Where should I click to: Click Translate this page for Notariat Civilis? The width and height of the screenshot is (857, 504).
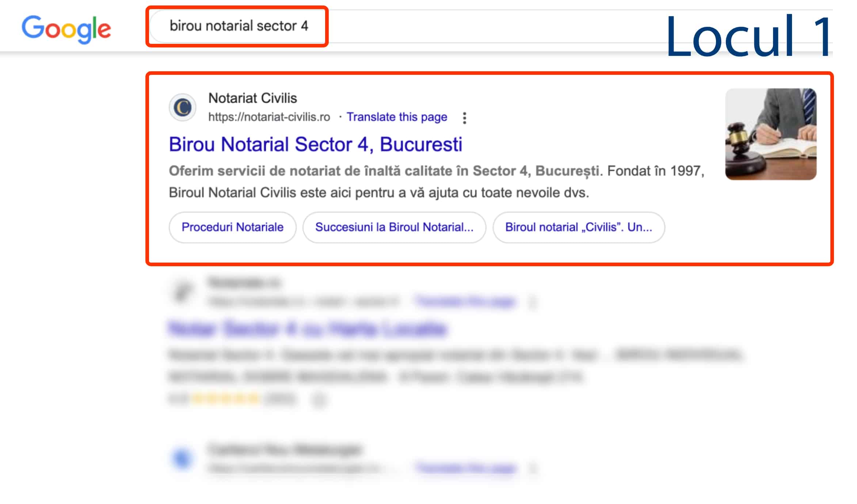(397, 117)
